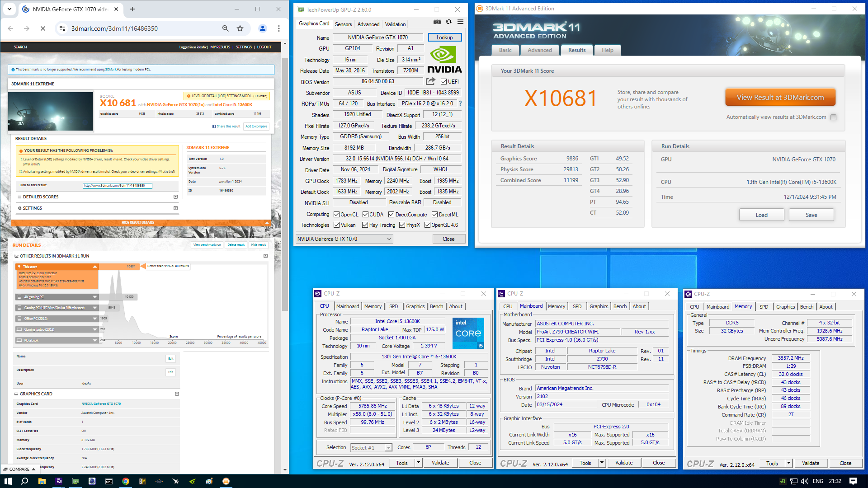Image resolution: width=868 pixels, height=488 pixels.
Task: Click the BIOS export share icon in GPU-Z
Action: (x=430, y=81)
